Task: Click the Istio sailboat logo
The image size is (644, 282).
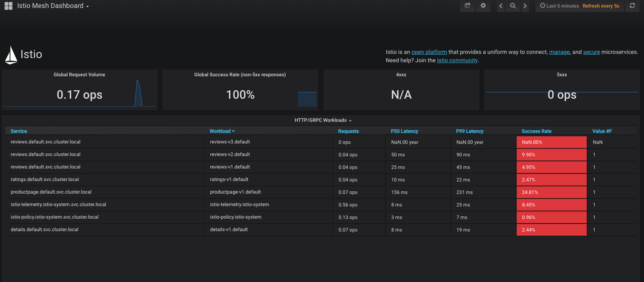Action: point(11,55)
